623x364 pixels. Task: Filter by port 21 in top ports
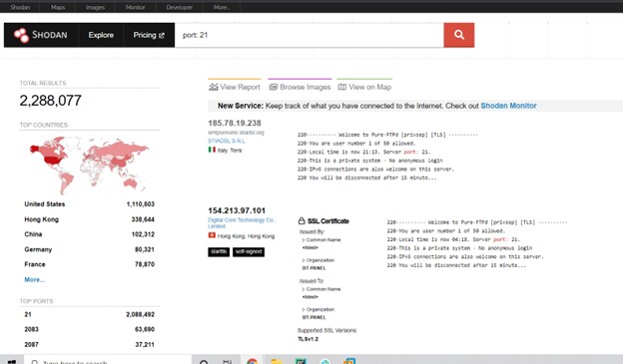[x=28, y=314]
